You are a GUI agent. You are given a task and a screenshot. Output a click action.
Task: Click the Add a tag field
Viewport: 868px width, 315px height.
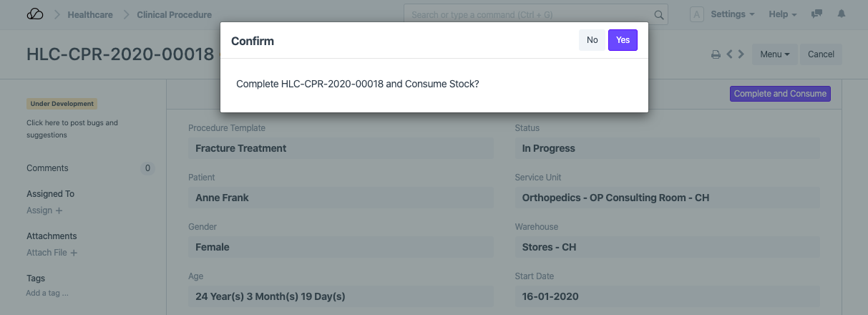47,293
